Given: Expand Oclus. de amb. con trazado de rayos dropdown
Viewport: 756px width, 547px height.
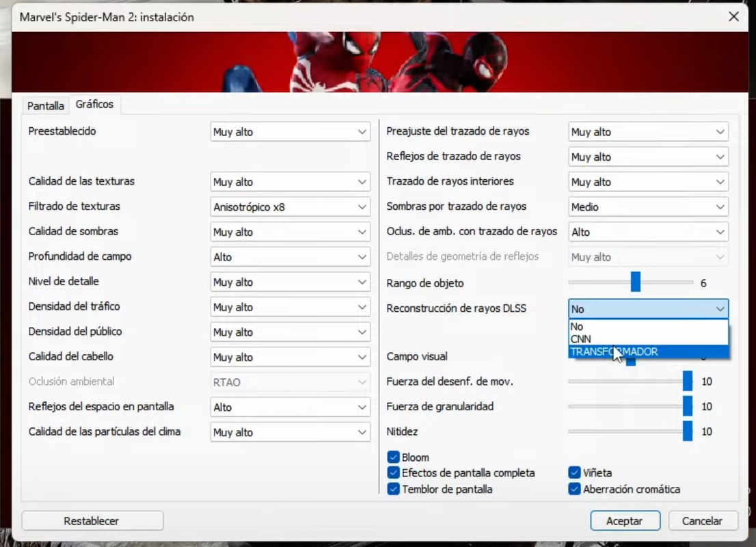Looking at the screenshot, I should (x=648, y=232).
